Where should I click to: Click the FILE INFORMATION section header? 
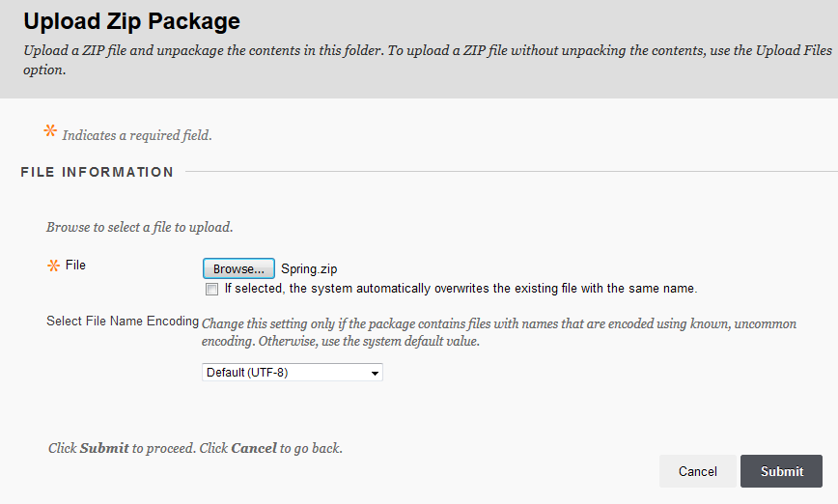point(98,172)
